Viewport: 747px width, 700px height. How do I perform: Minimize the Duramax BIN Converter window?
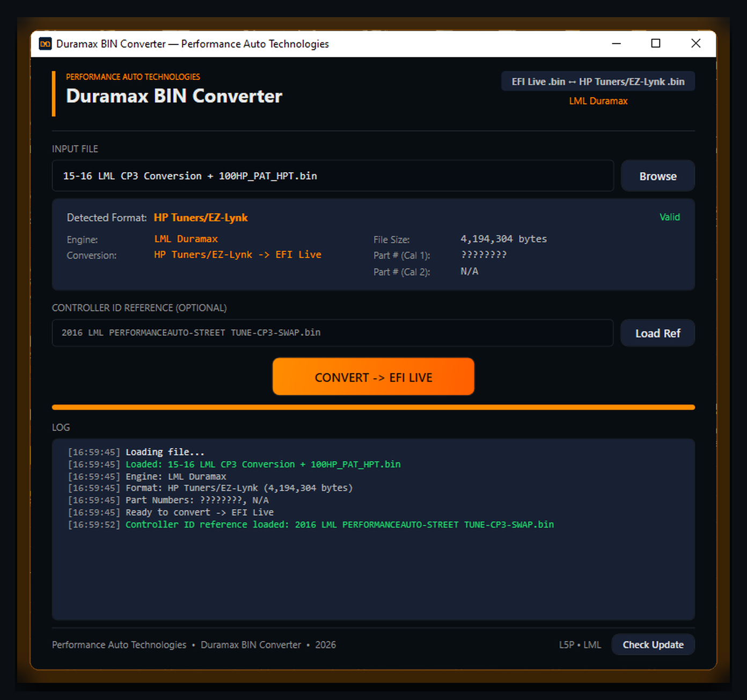pos(617,43)
